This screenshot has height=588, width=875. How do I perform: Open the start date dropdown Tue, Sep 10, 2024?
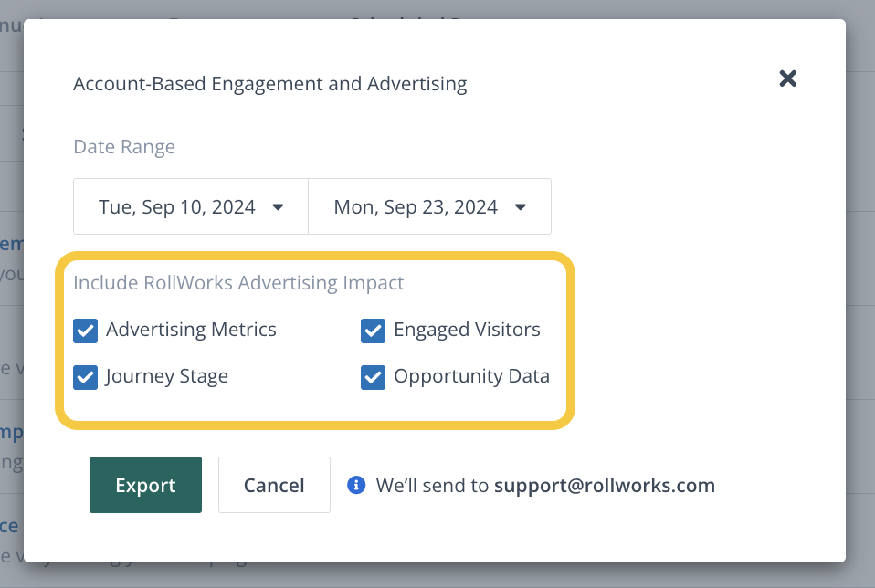tap(191, 206)
